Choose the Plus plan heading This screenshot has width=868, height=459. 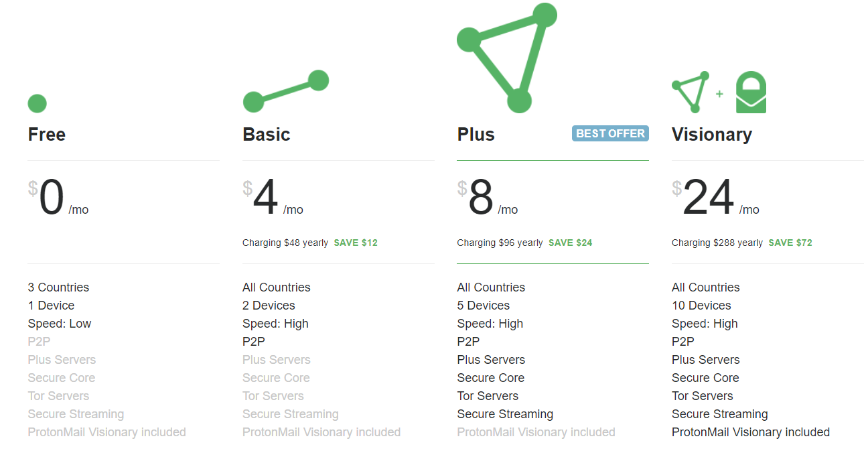tap(476, 134)
